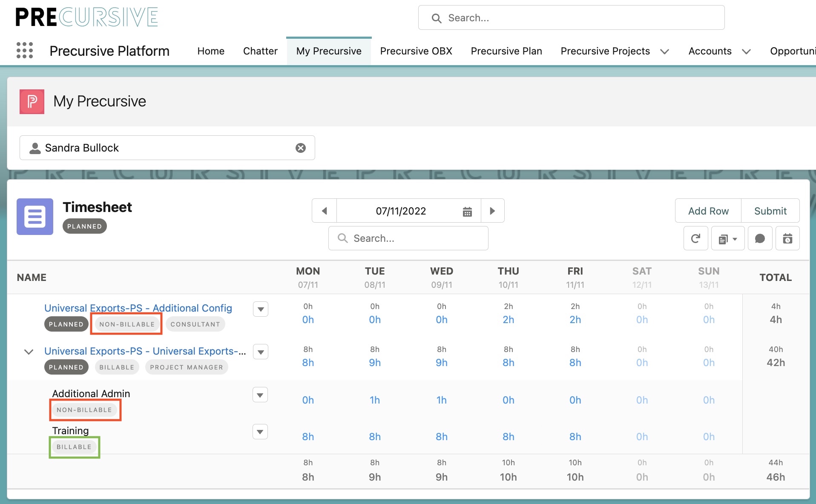Switch to Precursive Plan tab
The height and width of the screenshot is (504, 816).
point(506,51)
